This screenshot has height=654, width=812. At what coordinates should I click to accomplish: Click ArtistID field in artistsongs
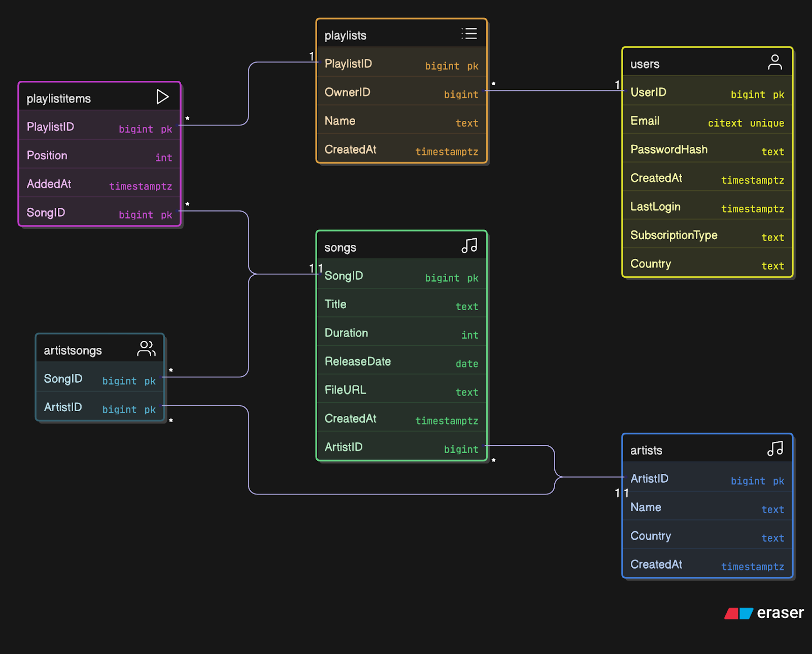[x=100, y=406]
